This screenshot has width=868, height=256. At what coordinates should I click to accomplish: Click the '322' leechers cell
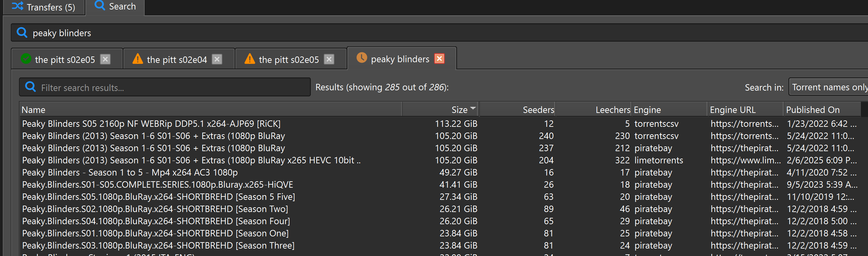click(x=623, y=160)
